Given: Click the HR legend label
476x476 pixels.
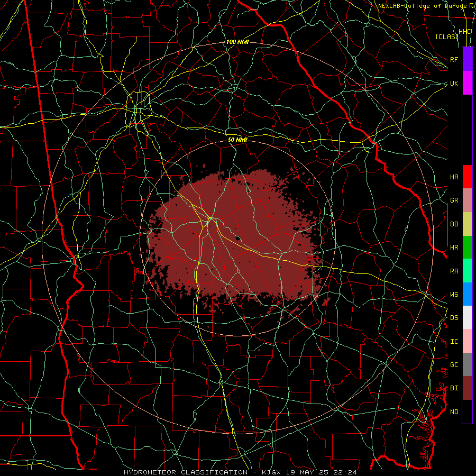Looking at the screenshot, I should [454, 248].
